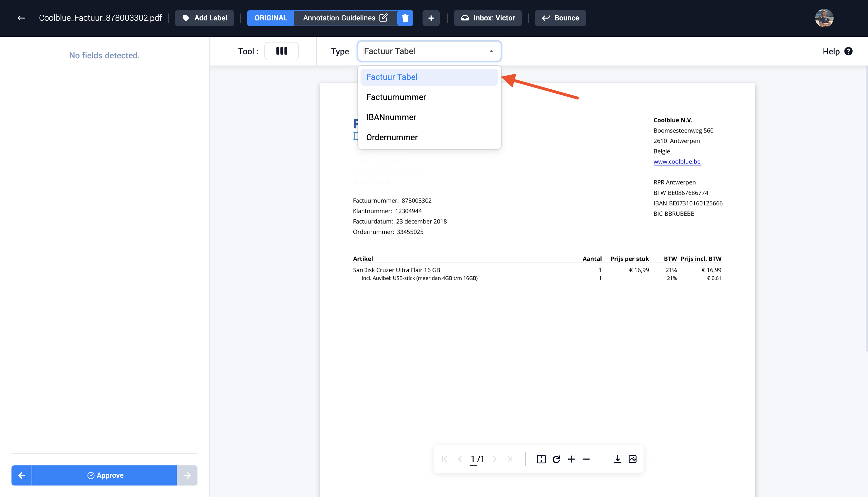This screenshot has width=868, height=497.
Task: Click the Type search input field
Action: pos(420,51)
